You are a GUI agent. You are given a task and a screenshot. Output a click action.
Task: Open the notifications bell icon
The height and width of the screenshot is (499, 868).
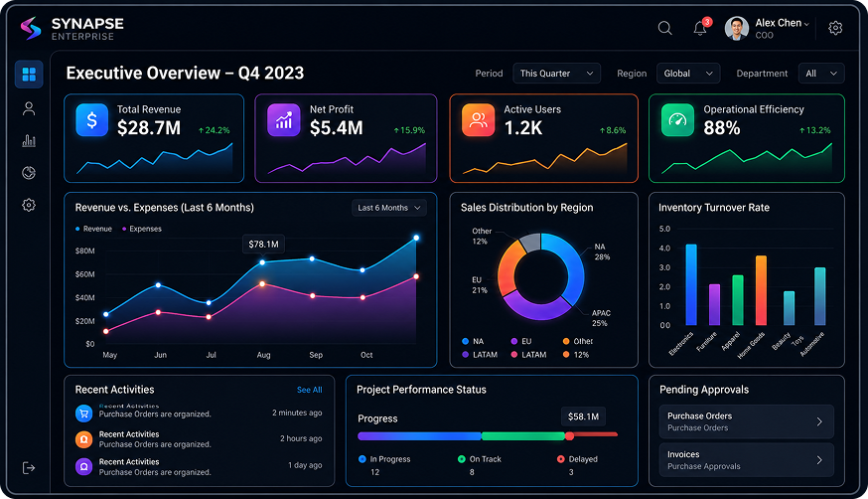[x=700, y=28]
